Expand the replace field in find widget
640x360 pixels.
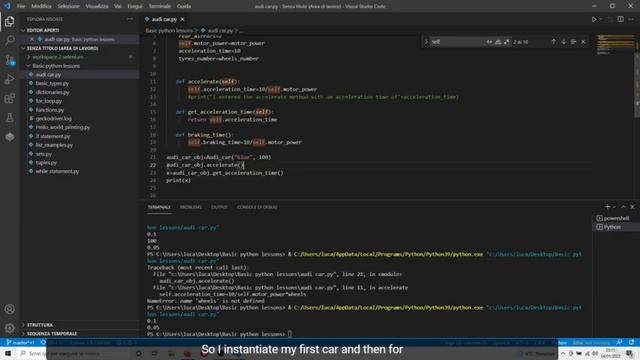426,42
